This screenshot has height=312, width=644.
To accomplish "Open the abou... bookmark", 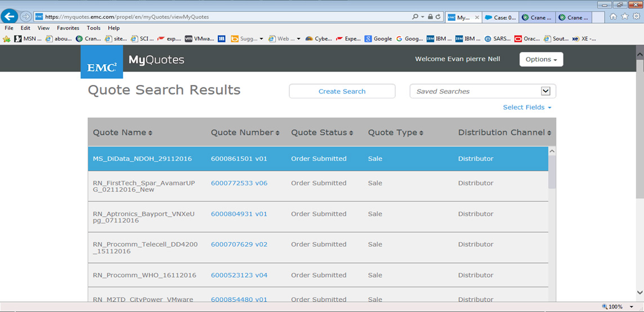I will click(59, 39).
